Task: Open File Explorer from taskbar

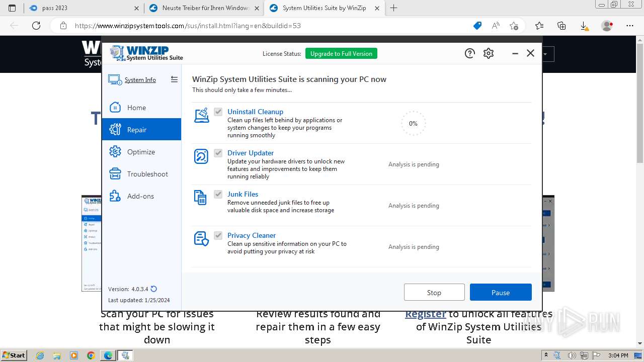Action: tap(57, 355)
